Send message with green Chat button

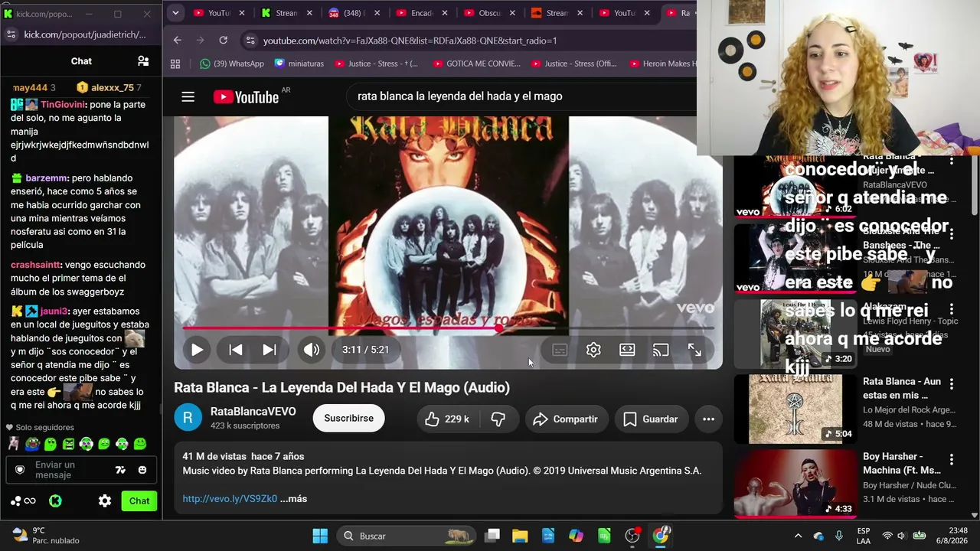139,501
